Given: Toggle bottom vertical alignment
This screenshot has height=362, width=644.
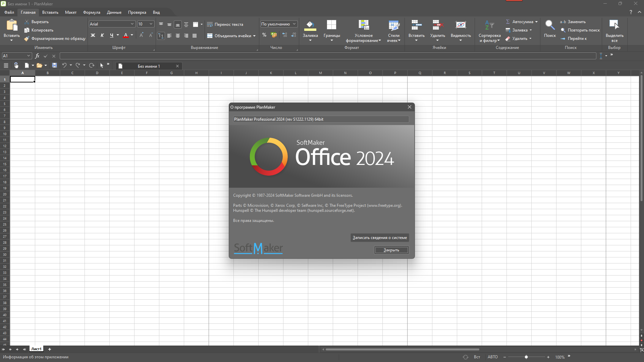Looking at the screenshot, I should [178, 24].
